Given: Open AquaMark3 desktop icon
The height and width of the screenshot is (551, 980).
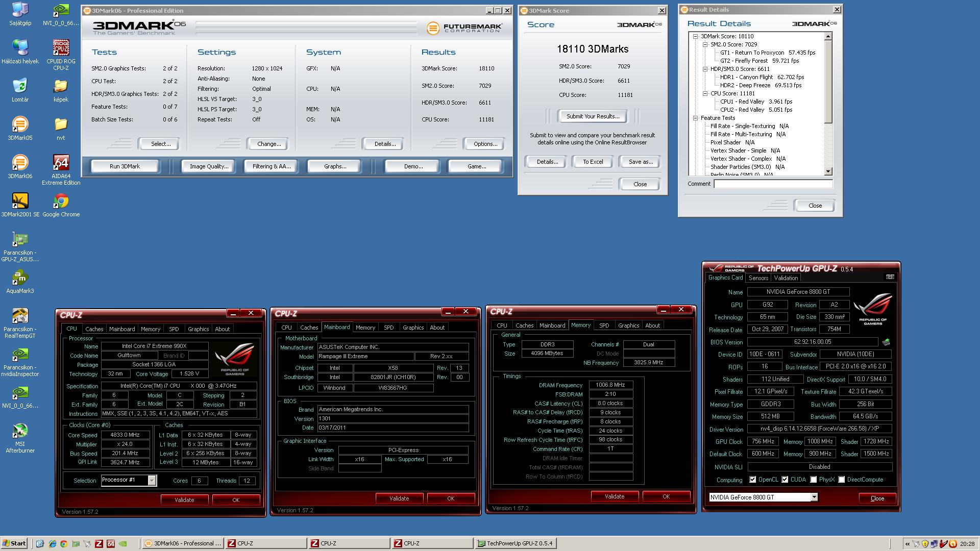Looking at the screenshot, I should pos(20,278).
